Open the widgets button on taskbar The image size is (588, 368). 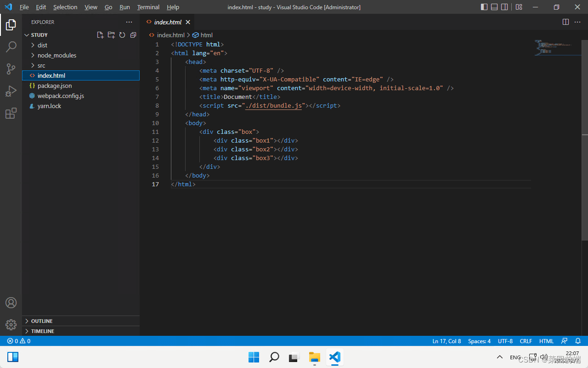[13, 357]
